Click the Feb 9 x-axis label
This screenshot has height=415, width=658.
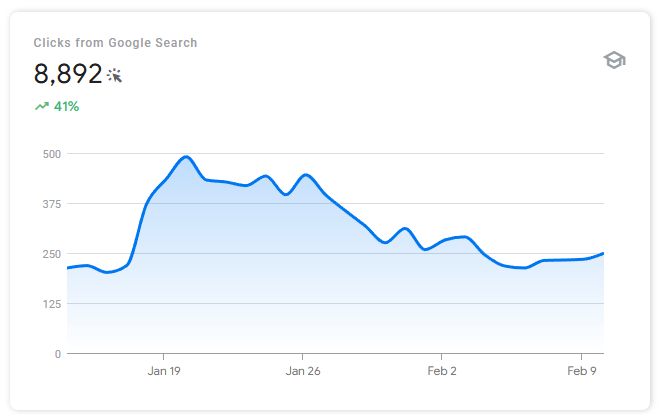tap(580, 370)
